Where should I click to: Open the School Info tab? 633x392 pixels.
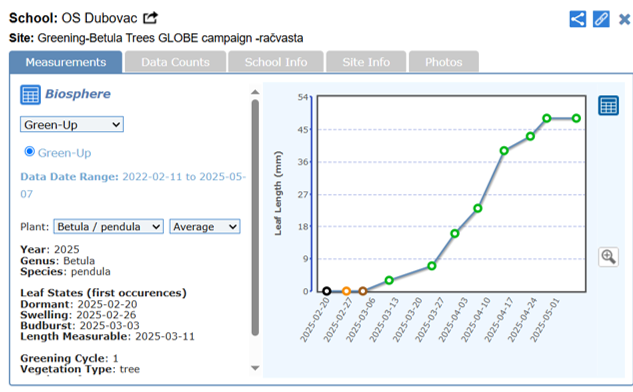(276, 62)
